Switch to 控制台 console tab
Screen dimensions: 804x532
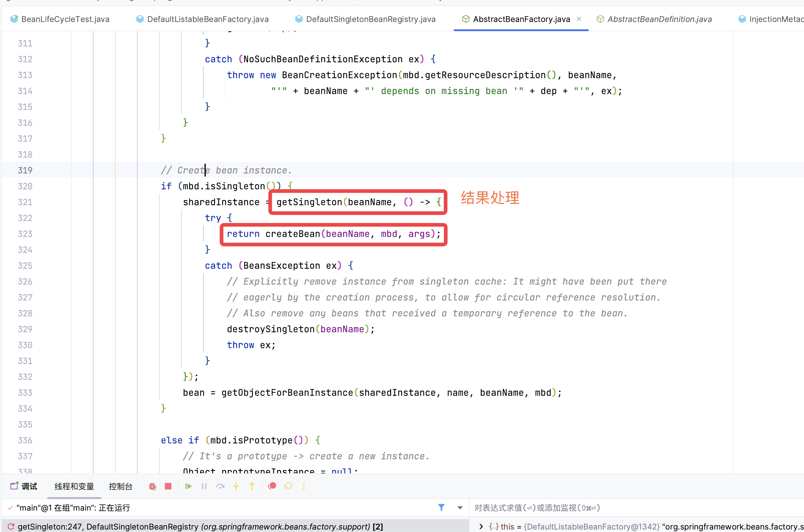point(120,486)
